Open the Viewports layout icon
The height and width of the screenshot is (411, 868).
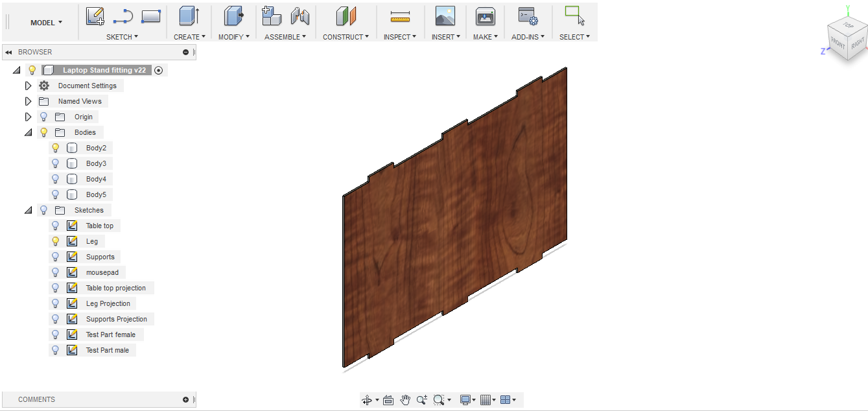(506, 400)
